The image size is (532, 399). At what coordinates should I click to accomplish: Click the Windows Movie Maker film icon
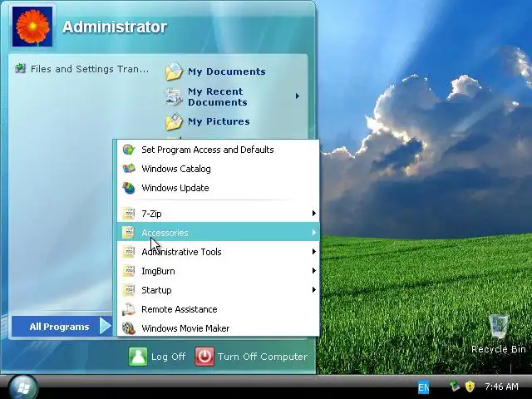tap(129, 328)
